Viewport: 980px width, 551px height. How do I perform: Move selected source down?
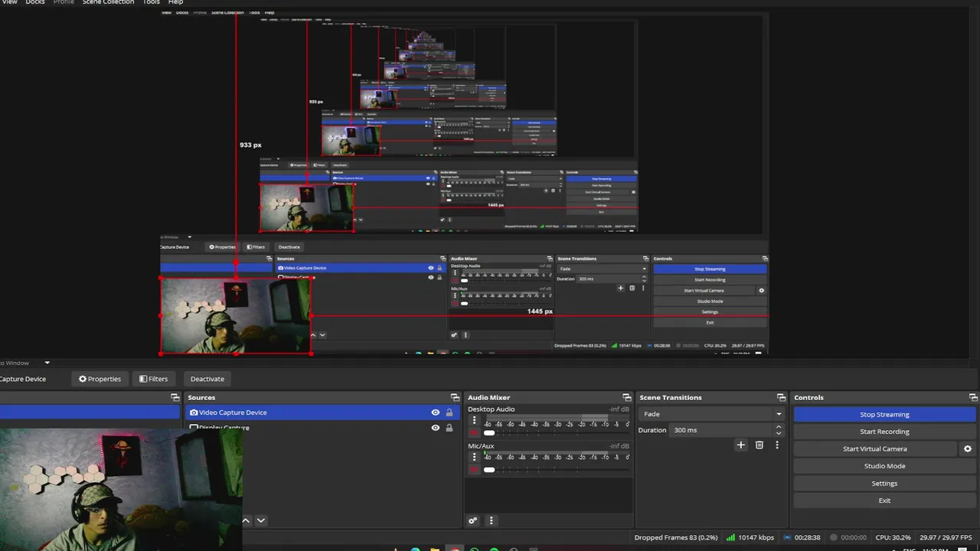point(260,520)
